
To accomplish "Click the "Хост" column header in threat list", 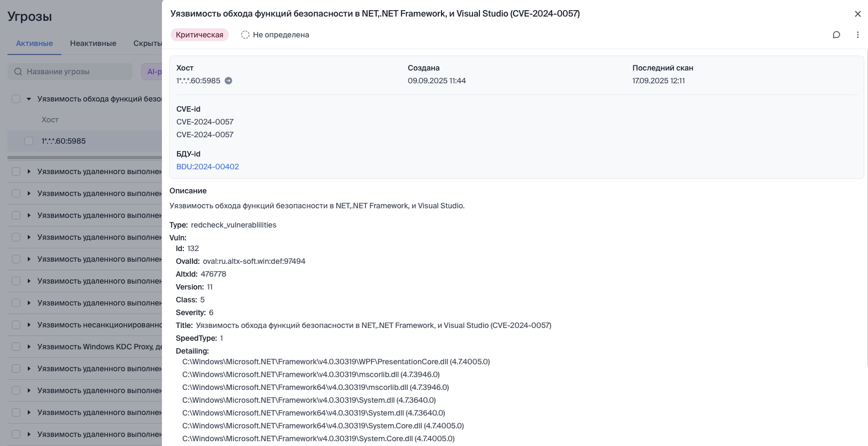I will pyautogui.click(x=50, y=120).
